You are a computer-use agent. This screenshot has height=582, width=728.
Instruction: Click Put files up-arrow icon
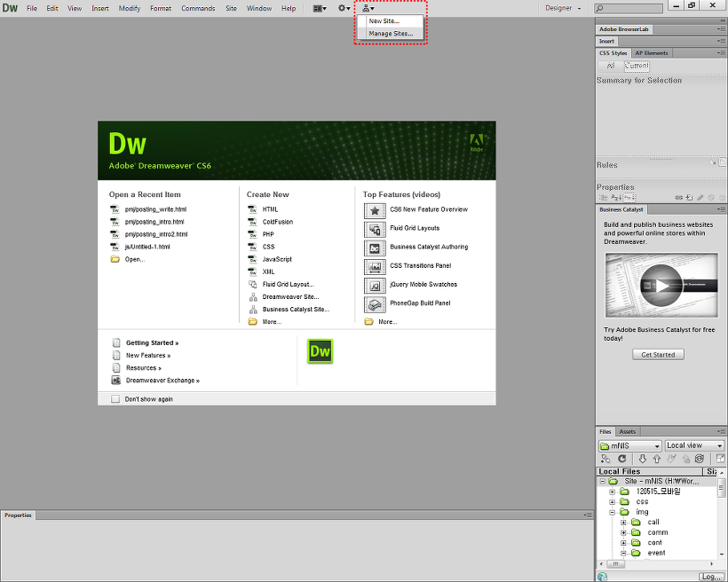[657, 459]
